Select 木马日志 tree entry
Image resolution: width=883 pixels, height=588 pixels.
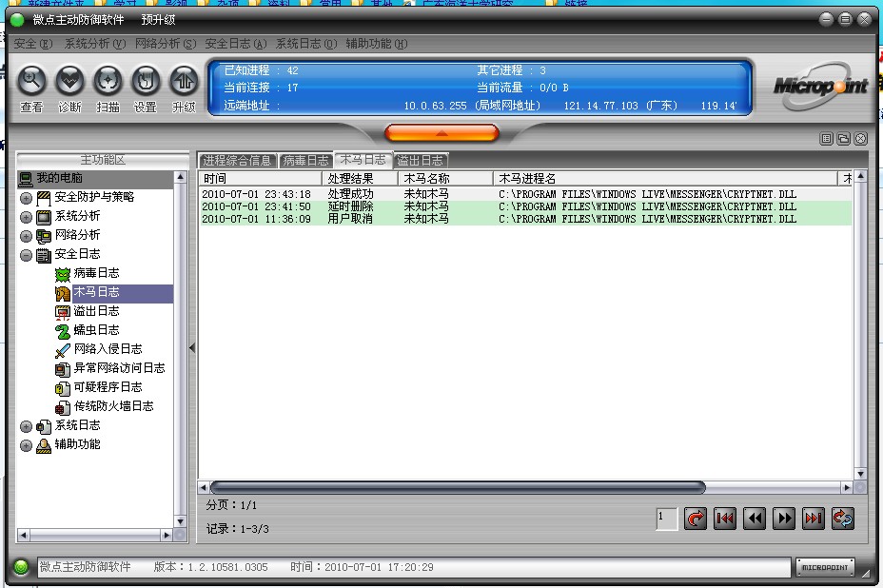pos(96,292)
